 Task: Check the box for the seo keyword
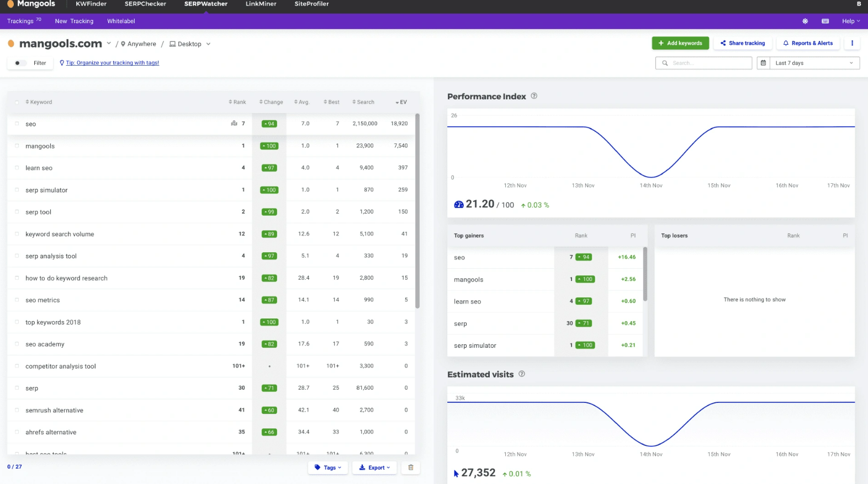[17, 124]
